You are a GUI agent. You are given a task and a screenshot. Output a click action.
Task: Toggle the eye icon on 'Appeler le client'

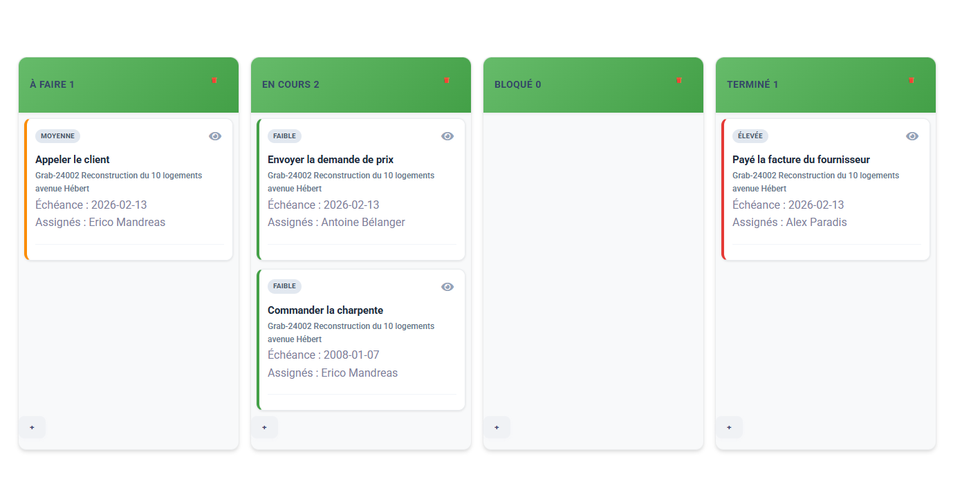[215, 135]
